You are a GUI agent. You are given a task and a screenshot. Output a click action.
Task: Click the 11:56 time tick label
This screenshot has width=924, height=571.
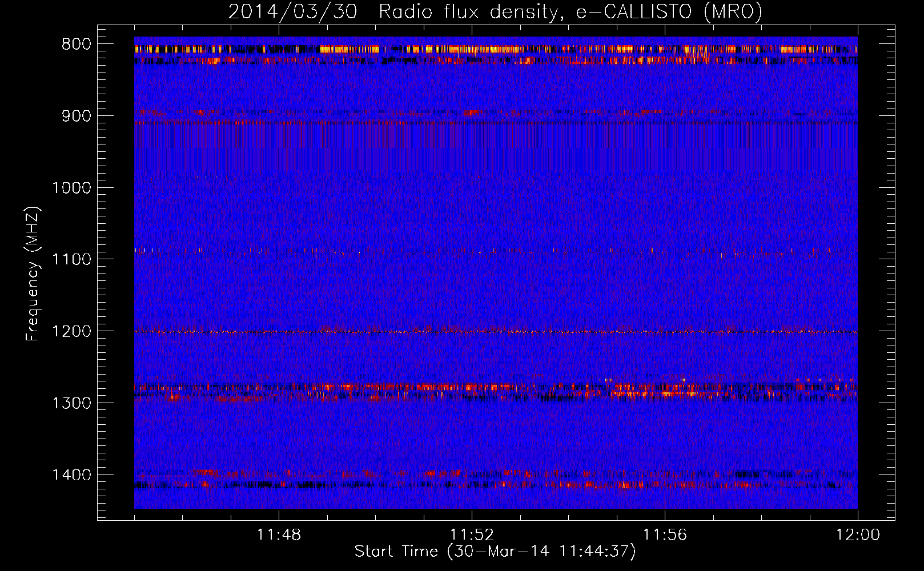click(665, 535)
